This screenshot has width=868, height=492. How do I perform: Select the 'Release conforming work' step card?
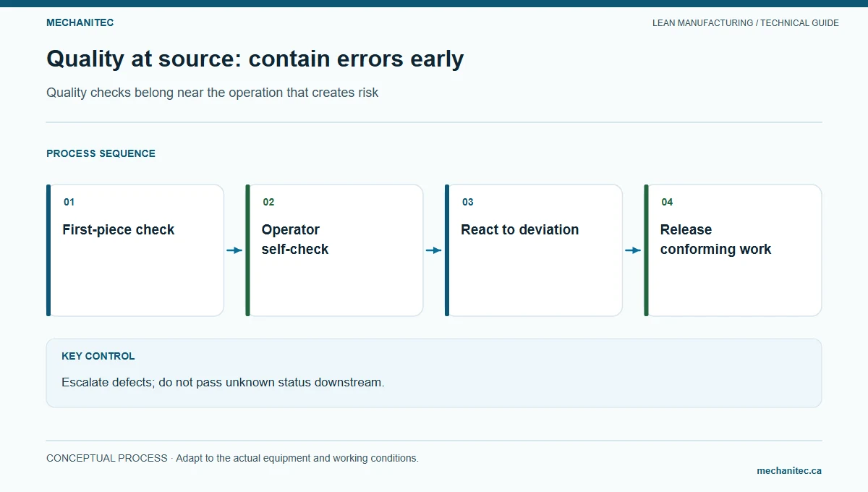click(733, 250)
